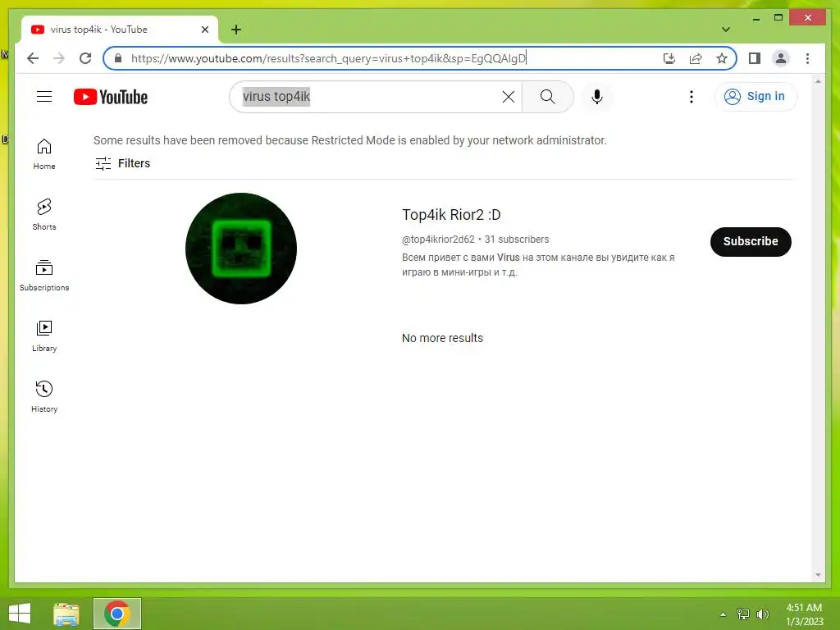840x630 pixels.
Task: Open the network tray icon
Action: 742,614
